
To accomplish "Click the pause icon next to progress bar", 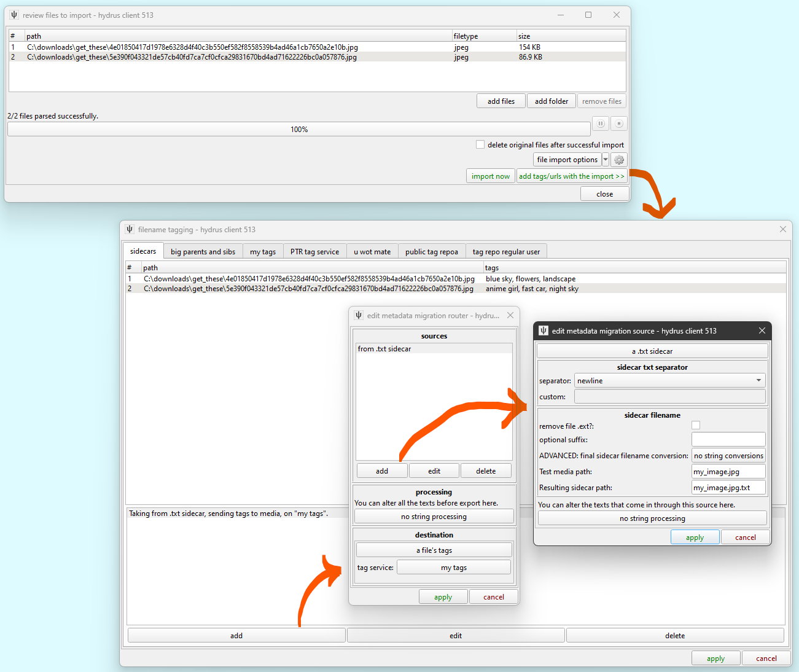I will 601,123.
